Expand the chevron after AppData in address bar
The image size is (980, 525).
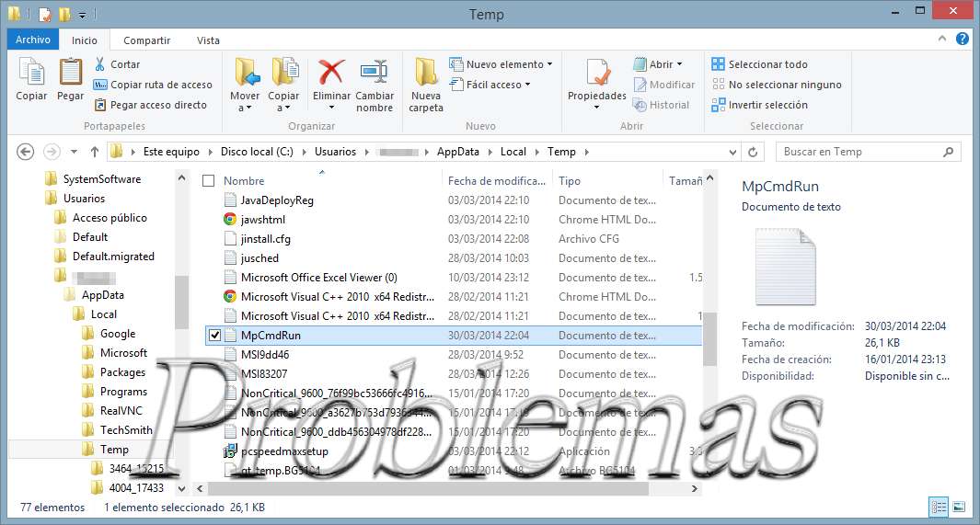point(490,152)
